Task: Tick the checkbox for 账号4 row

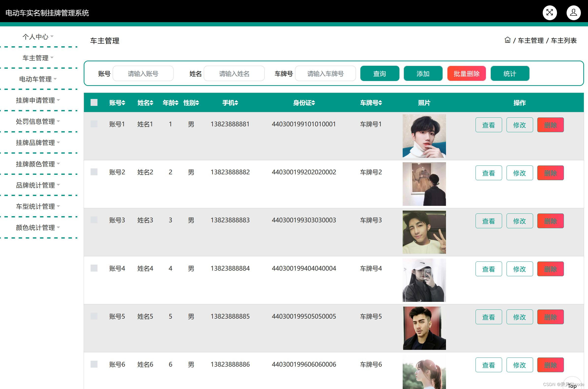Action: pos(94,268)
